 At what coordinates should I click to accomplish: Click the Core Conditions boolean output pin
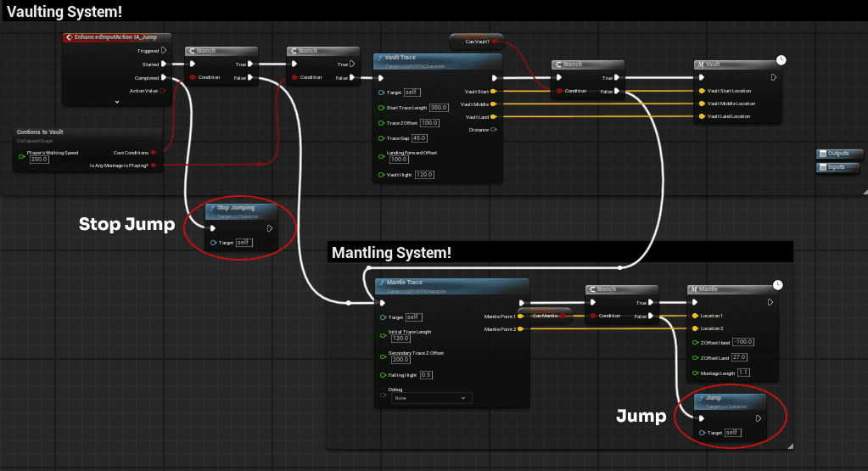pos(154,153)
